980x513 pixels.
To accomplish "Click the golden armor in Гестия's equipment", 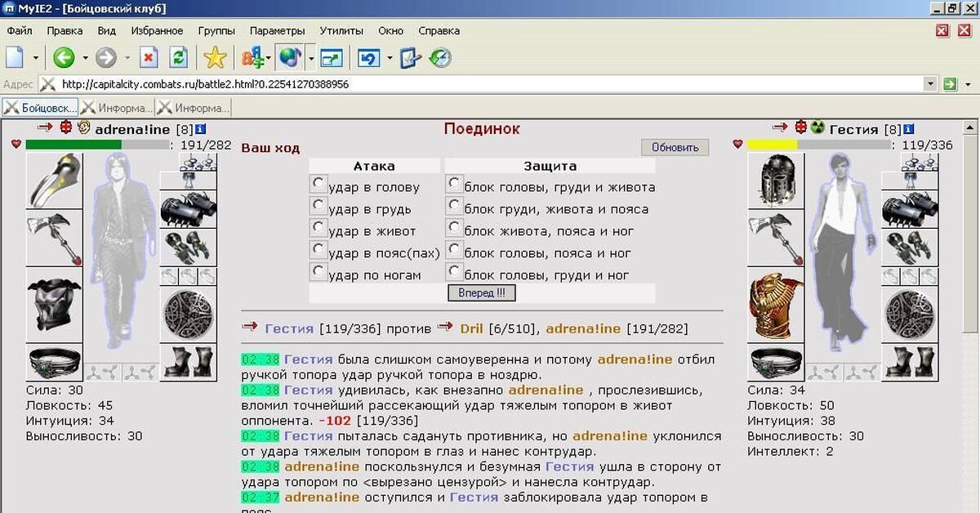I will click(776, 304).
